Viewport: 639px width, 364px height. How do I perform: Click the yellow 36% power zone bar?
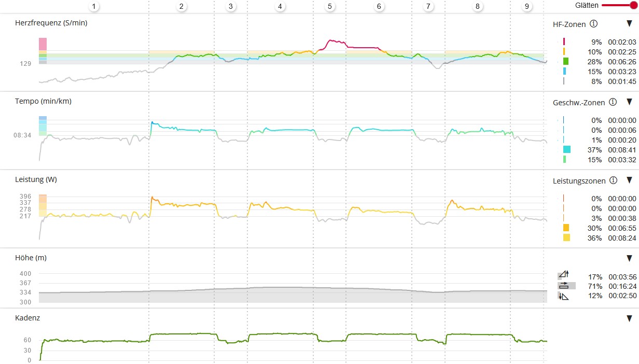point(566,237)
